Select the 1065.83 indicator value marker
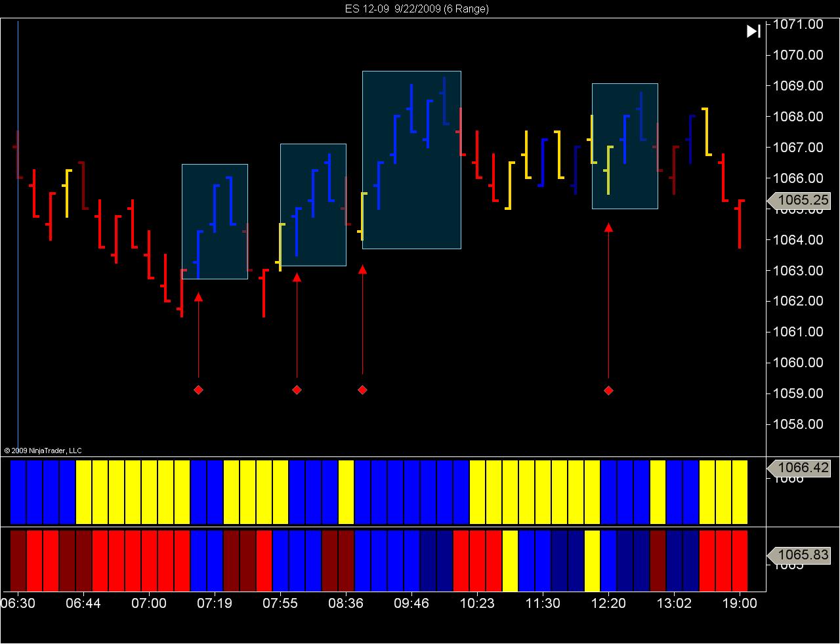The image size is (840, 644). (x=799, y=555)
